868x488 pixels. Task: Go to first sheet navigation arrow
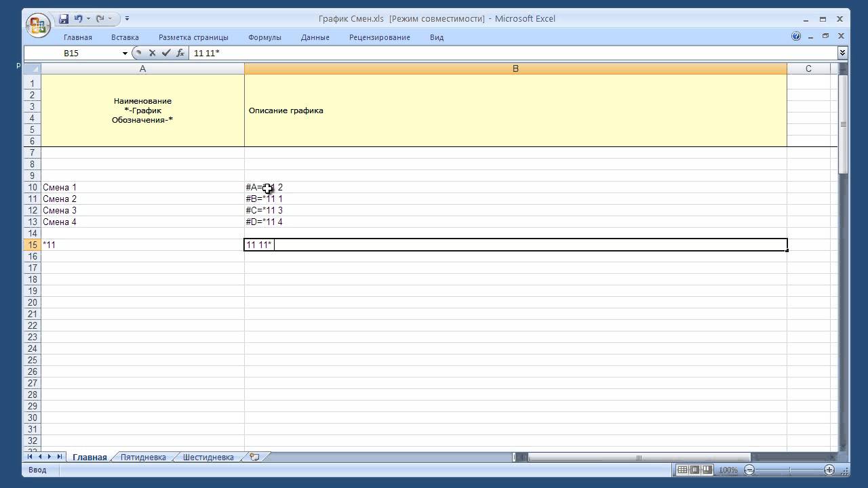click(x=30, y=457)
